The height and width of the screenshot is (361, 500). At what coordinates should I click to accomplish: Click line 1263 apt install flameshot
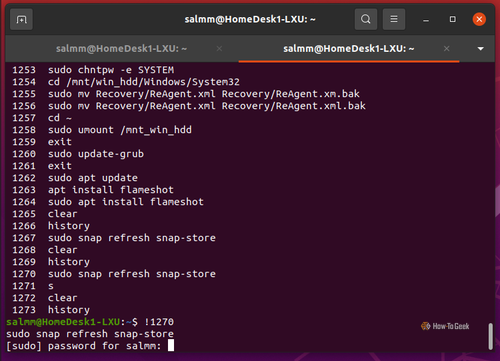(93, 190)
